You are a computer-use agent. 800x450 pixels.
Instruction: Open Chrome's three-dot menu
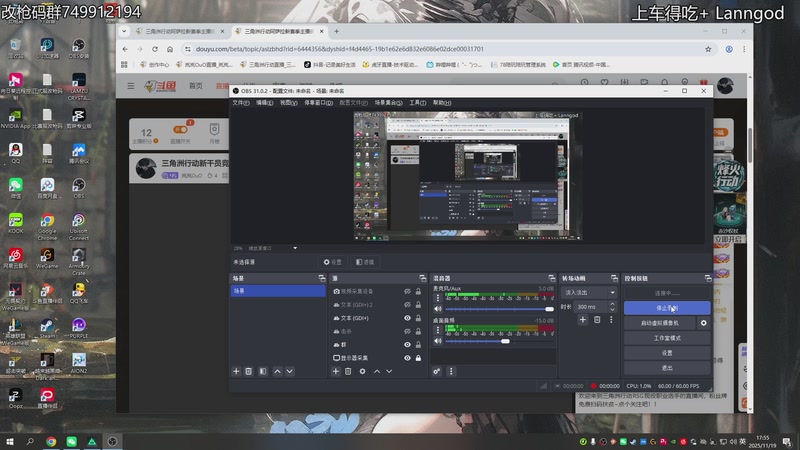click(x=744, y=49)
